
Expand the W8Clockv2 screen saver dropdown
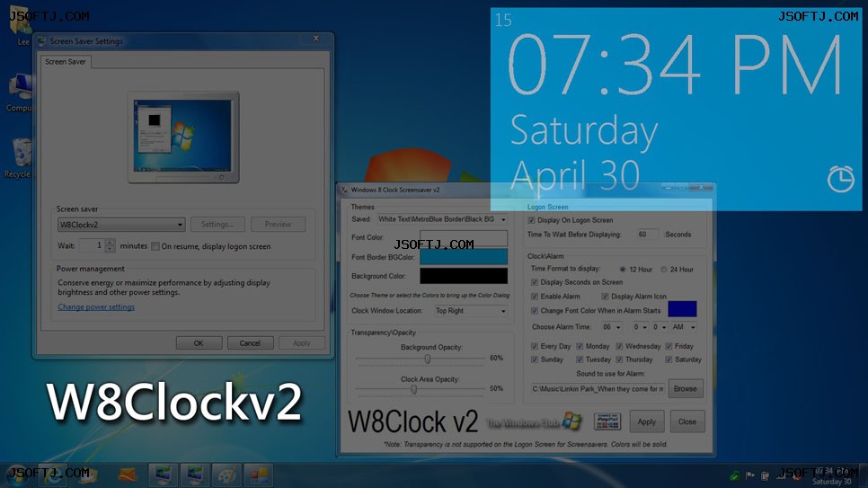point(121,225)
